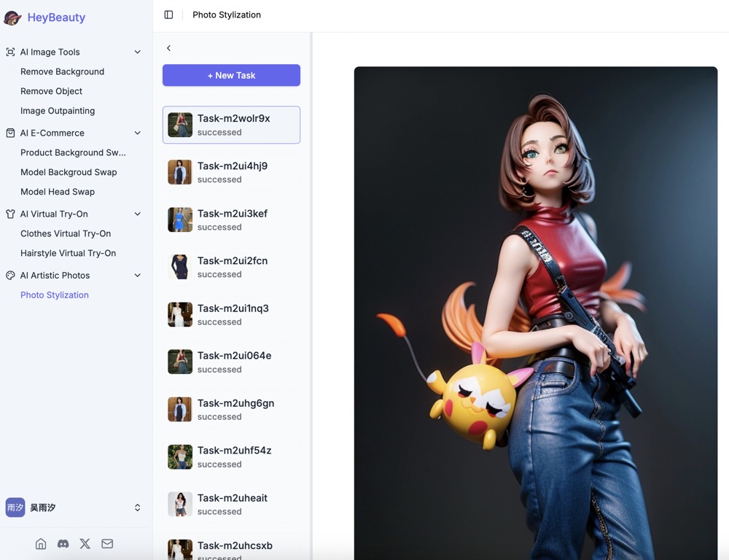This screenshot has height=560, width=729.
Task: Open the account switcher for 吴雨汐
Action: 137,507
